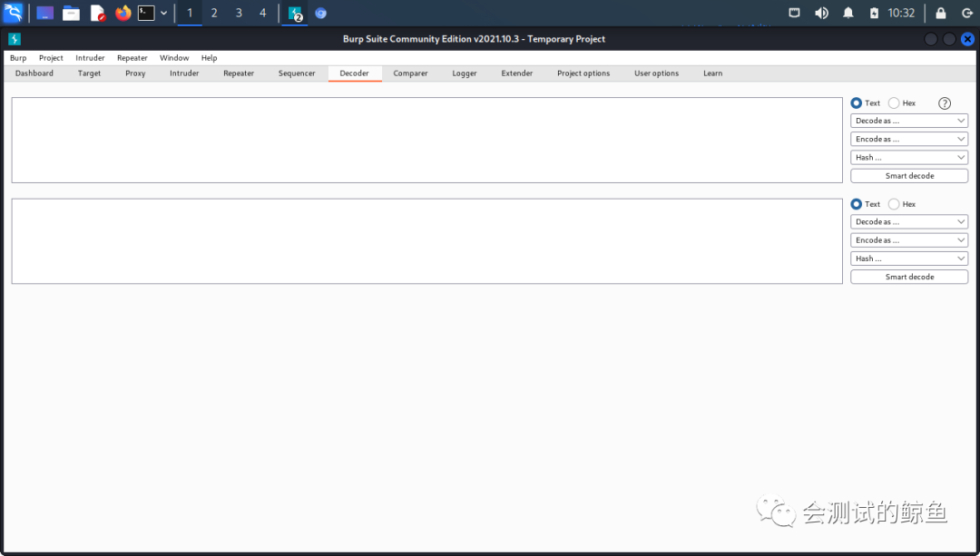Switch to workspace 4
980x556 pixels.
point(262,13)
